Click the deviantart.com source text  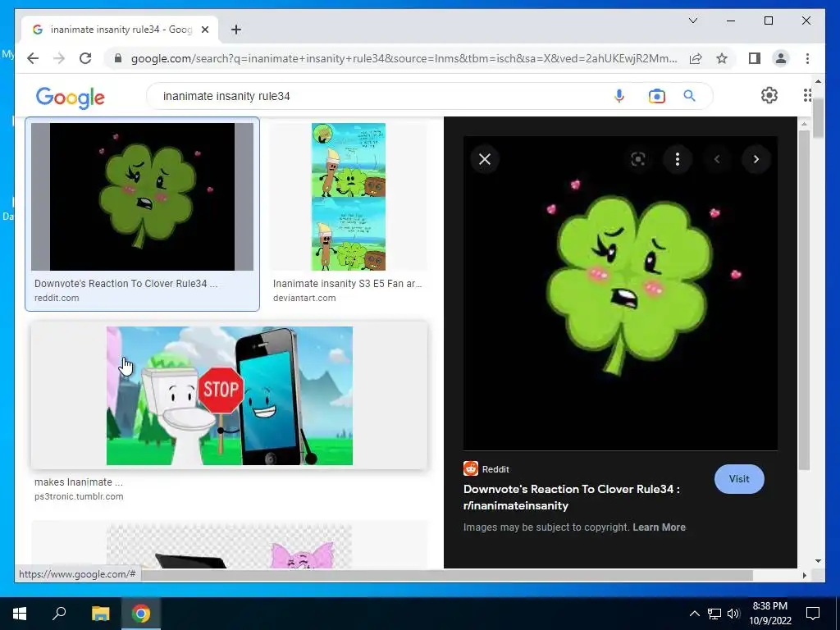click(304, 298)
